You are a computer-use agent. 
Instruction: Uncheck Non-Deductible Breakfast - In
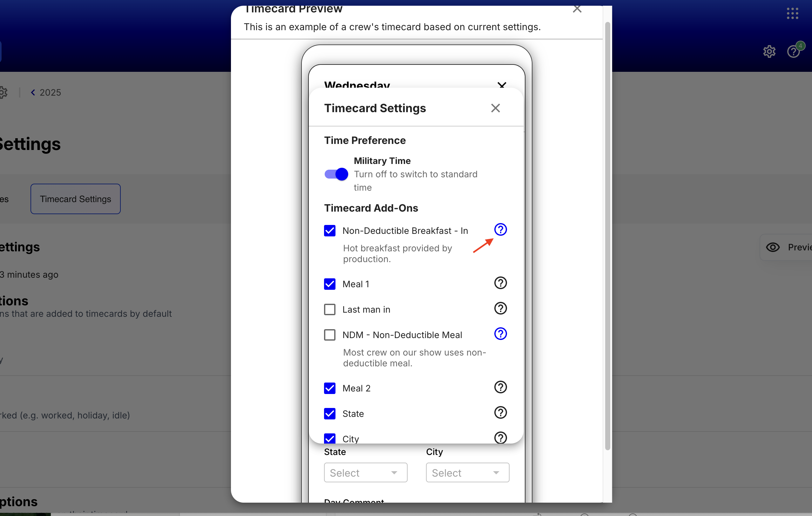[x=330, y=231]
